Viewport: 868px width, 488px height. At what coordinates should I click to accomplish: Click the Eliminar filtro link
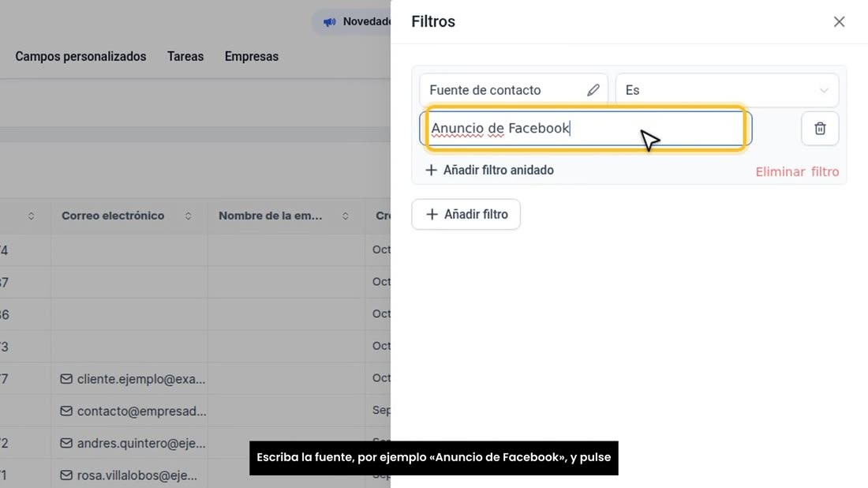tap(797, 171)
